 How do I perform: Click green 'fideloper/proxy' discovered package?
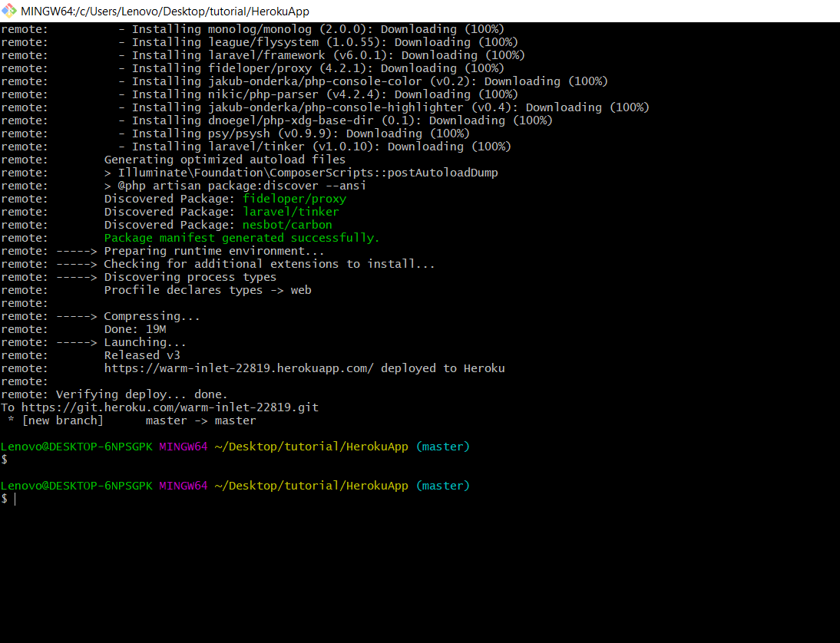294,199
